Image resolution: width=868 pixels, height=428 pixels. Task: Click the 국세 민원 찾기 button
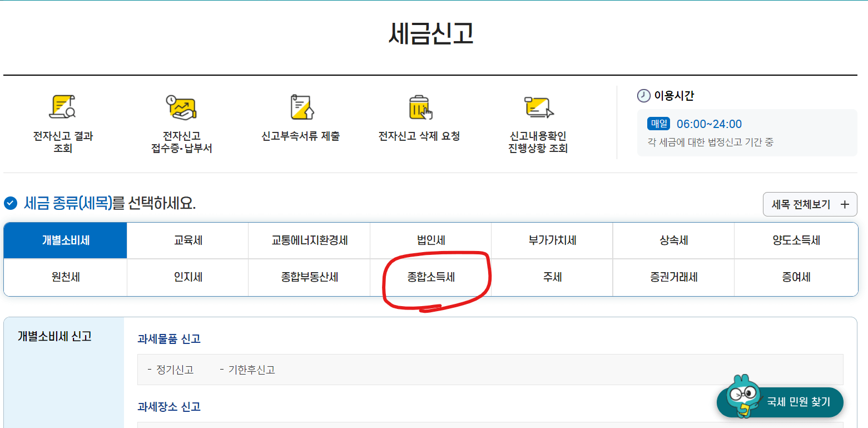780,402
